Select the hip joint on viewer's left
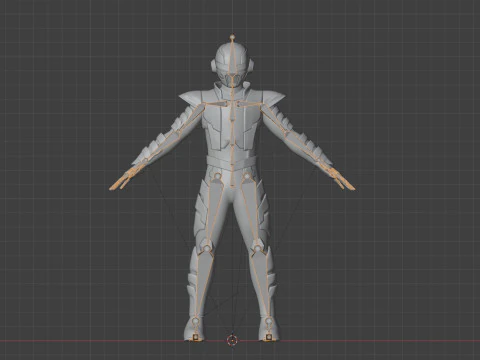The width and height of the screenshot is (480, 360). tap(218, 176)
